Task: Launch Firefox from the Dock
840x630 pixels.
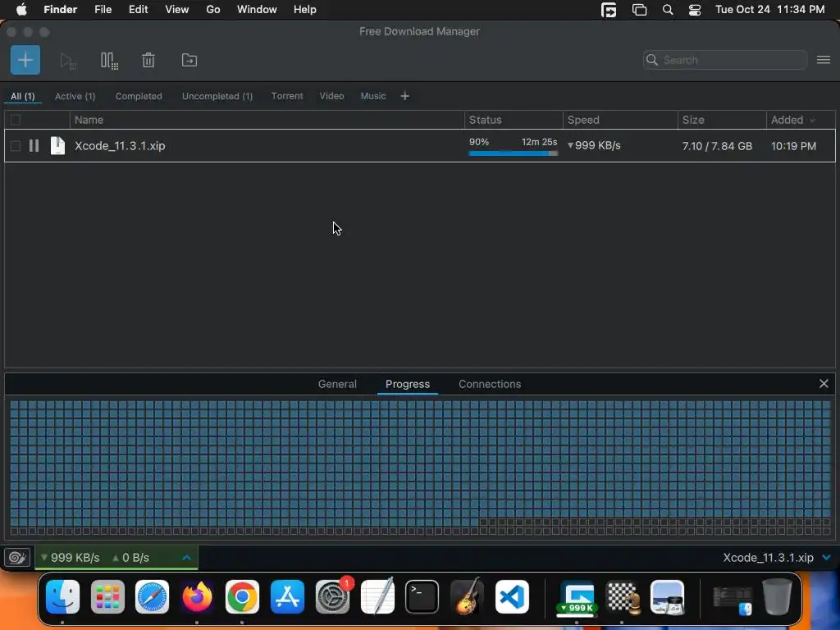Action: click(x=197, y=597)
